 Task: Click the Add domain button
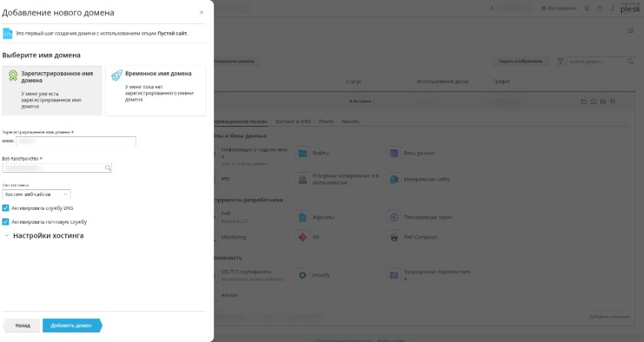click(72, 325)
